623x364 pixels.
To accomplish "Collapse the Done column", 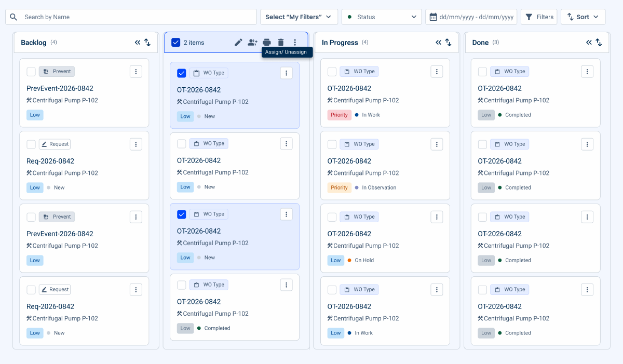I will pyautogui.click(x=589, y=43).
